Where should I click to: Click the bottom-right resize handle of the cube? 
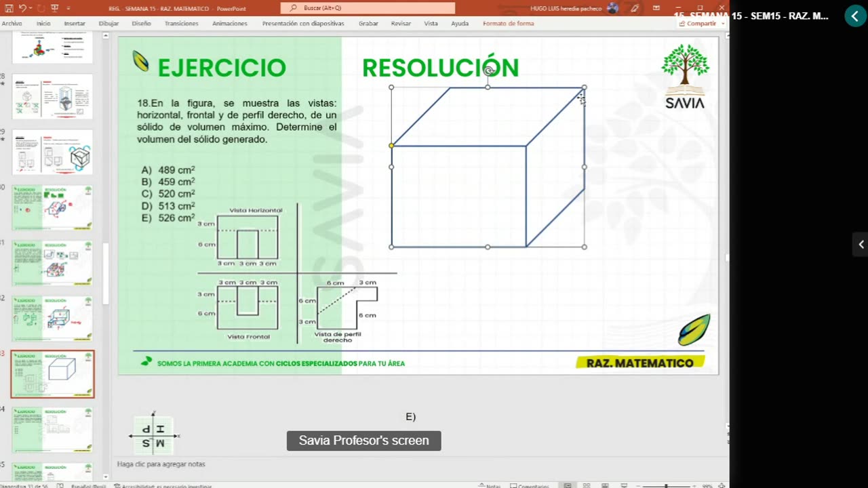pyautogui.click(x=585, y=247)
